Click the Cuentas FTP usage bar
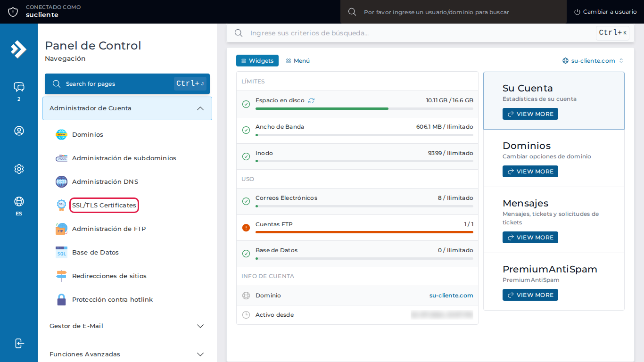This screenshot has height=362, width=644. (364, 232)
